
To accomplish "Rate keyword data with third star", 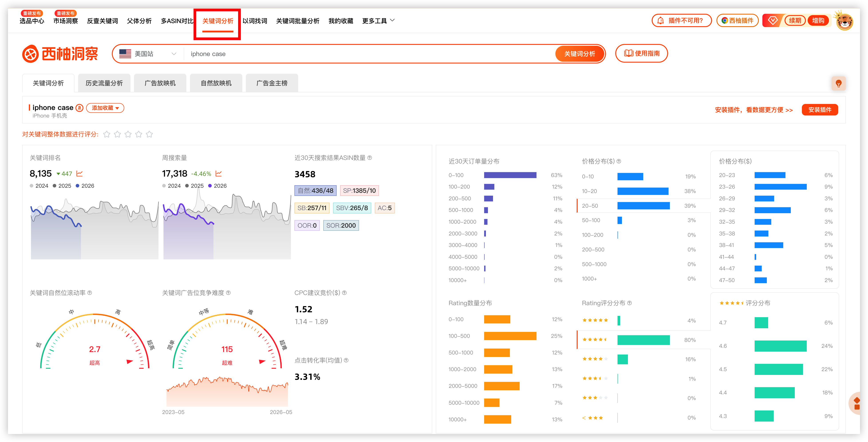I will click(128, 134).
